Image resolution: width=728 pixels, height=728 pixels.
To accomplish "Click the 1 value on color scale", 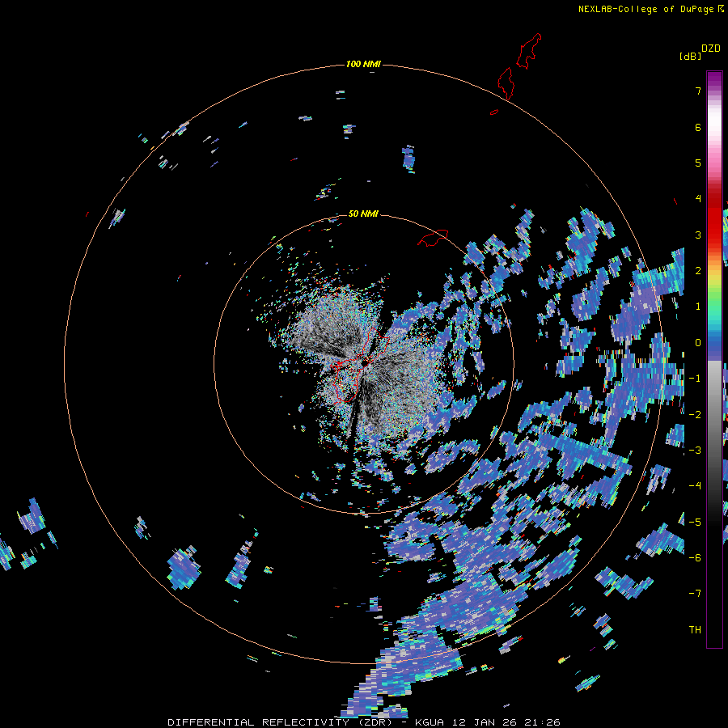I will [698, 307].
